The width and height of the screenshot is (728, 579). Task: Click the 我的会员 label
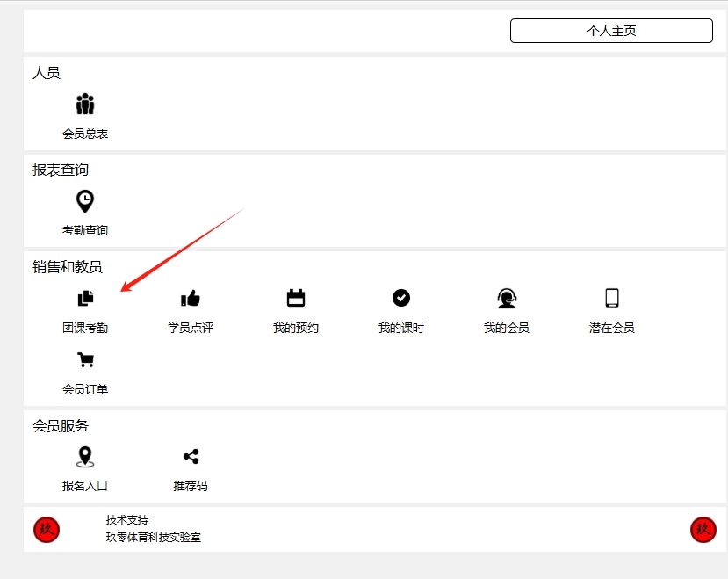tap(507, 328)
